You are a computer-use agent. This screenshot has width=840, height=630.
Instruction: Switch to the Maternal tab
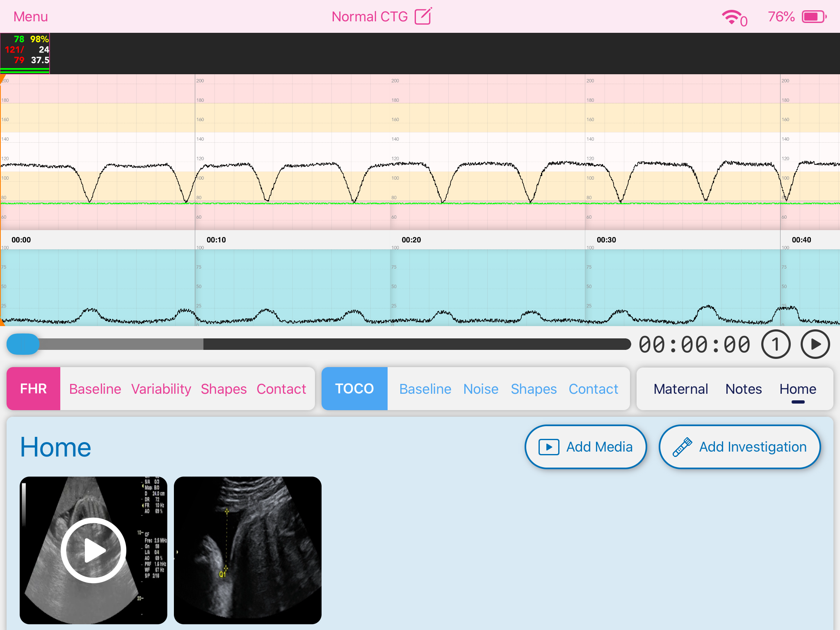[681, 389]
